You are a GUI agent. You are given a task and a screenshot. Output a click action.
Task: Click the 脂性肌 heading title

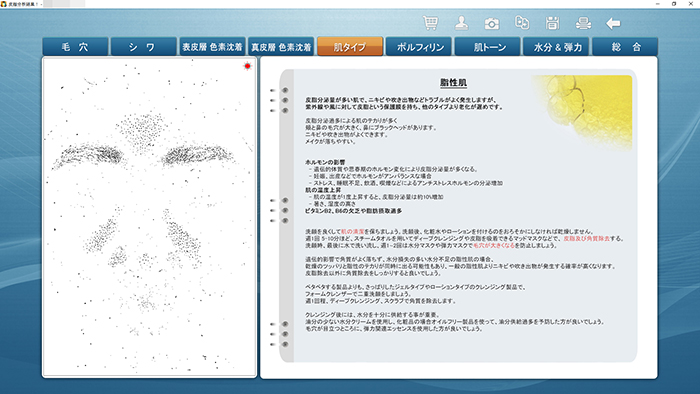coord(453,83)
